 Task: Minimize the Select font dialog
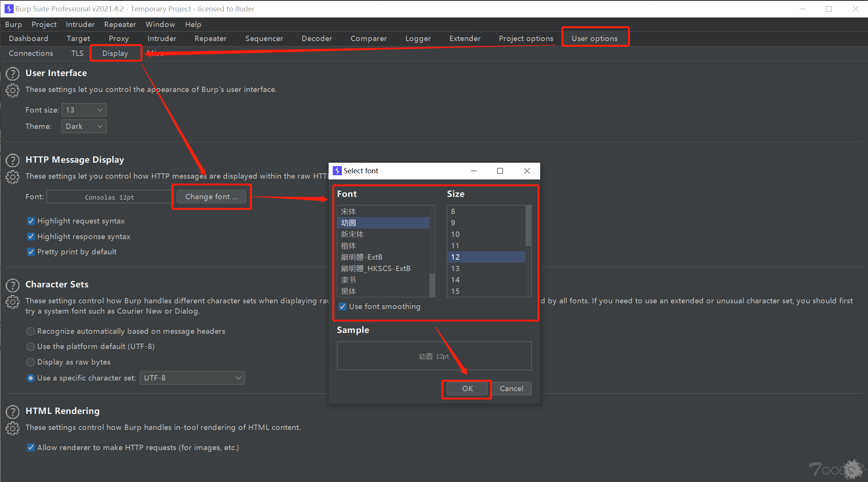tap(474, 171)
